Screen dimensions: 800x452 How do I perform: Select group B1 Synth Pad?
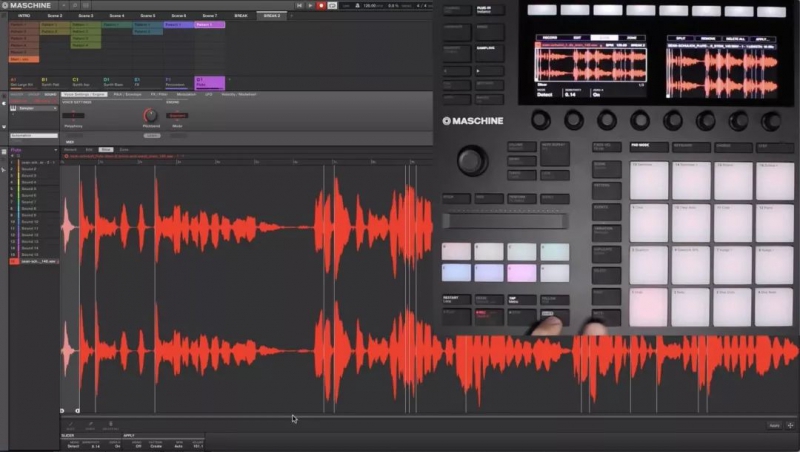coord(55,82)
